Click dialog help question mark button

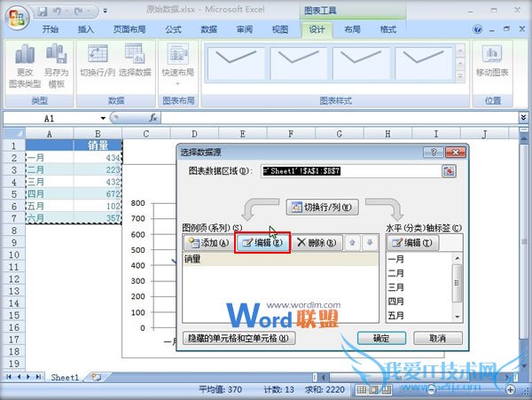tap(434, 153)
